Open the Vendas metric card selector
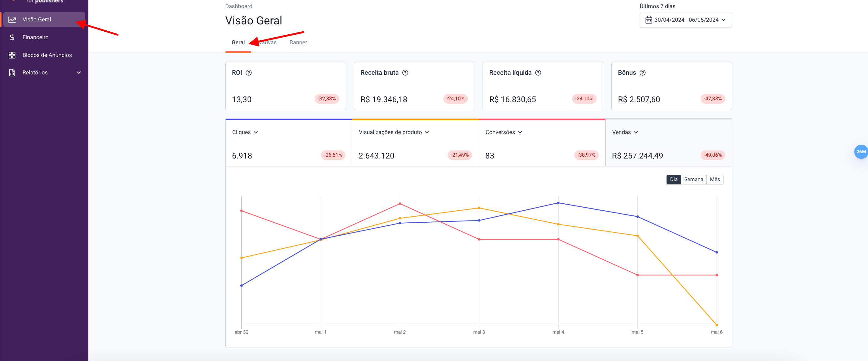Screen dimensions: 868x361 tap(625, 132)
